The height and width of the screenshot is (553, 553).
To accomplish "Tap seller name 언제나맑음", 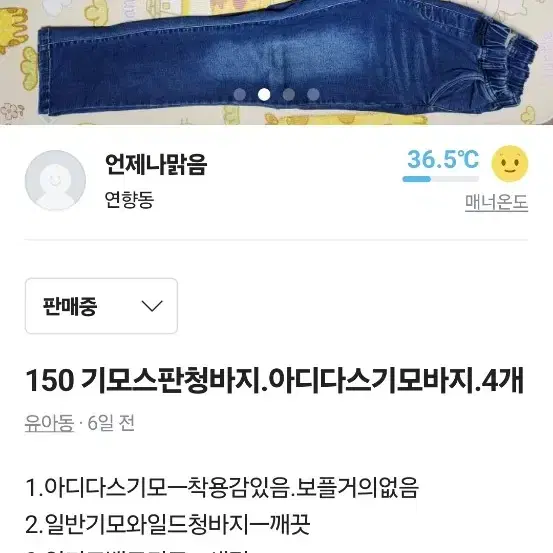I will pos(156,164).
